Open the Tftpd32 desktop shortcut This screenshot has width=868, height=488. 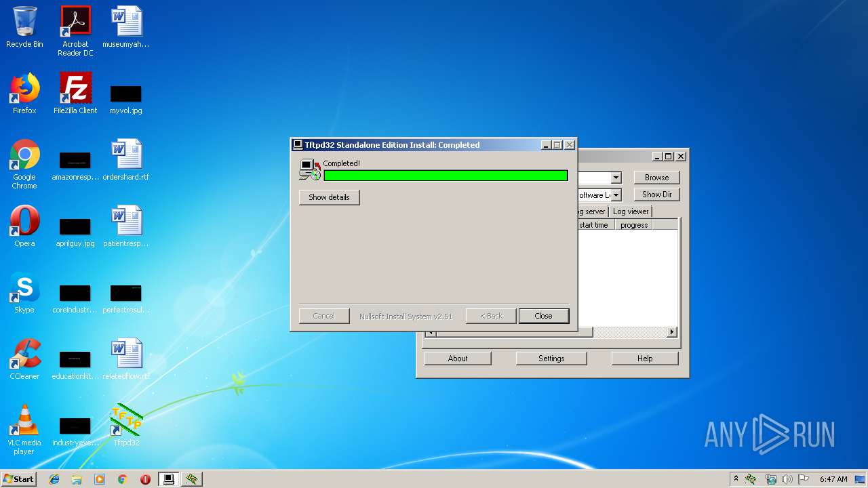coord(126,426)
